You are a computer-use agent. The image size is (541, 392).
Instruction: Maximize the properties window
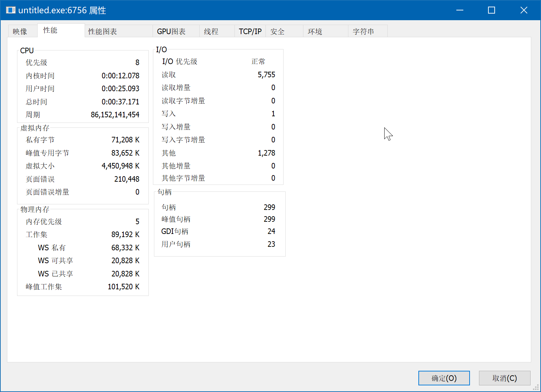tap(492, 10)
